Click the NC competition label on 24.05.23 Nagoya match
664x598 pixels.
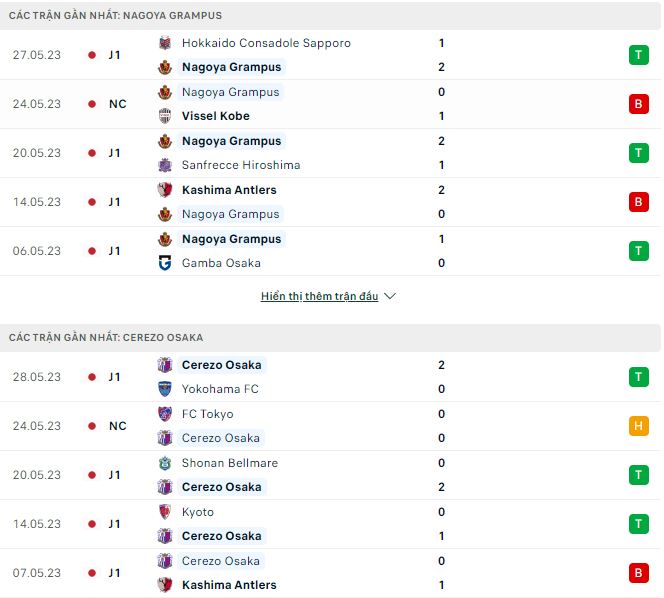(x=117, y=104)
